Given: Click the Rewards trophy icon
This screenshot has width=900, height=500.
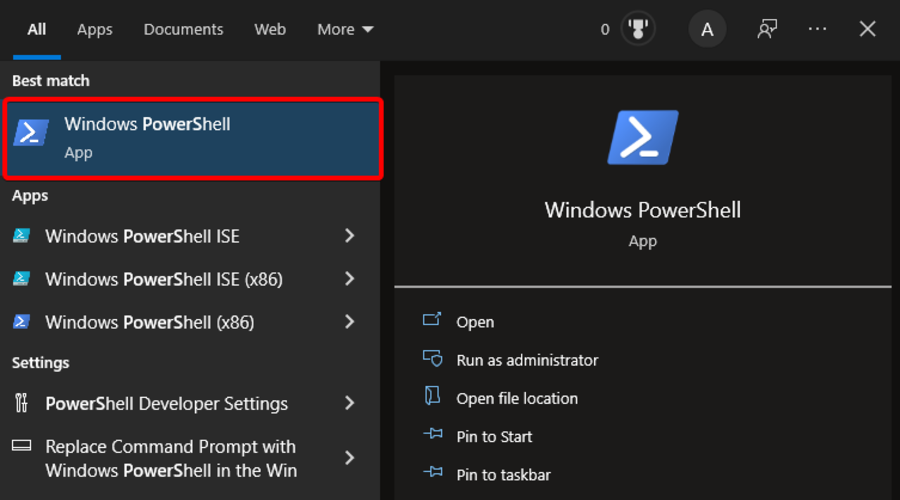Looking at the screenshot, I should pyautogui.click(x=638, y=29).
